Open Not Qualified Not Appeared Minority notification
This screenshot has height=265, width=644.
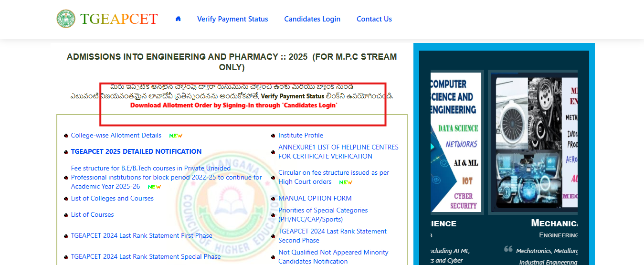334,257
